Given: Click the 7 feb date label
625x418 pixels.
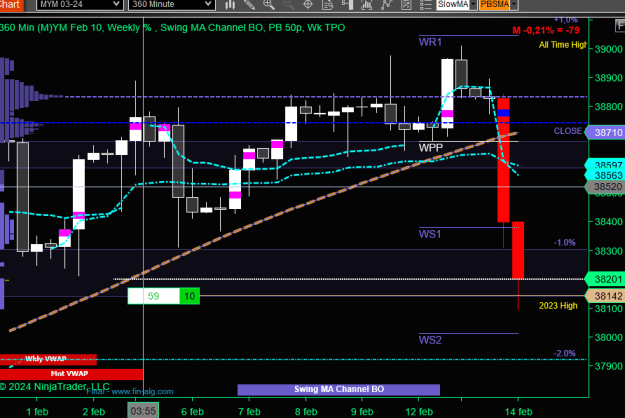Looking at the screenshot, I should coord(249,412).
